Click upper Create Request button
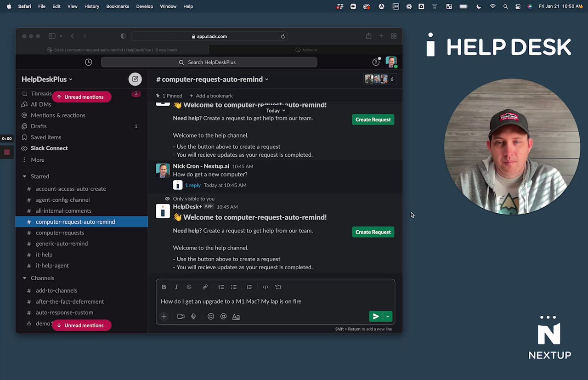The height and width of the screenshot is (380, 588). click(x=373, y=119)
